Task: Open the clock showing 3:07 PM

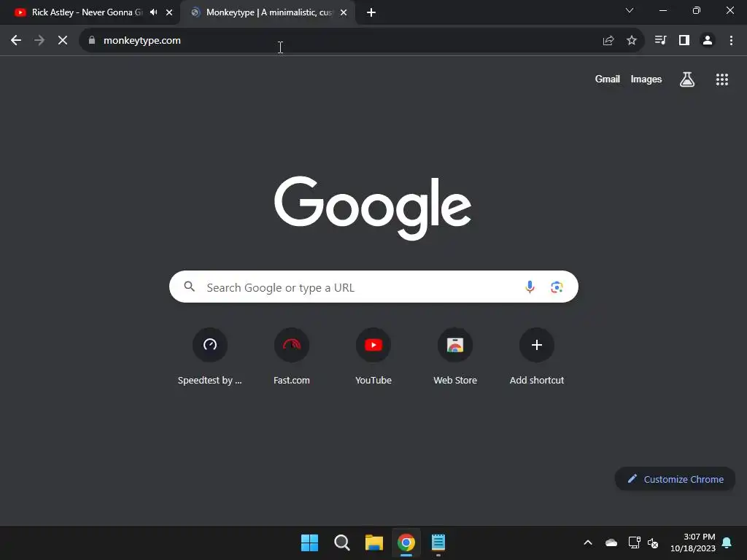Action: click(x=693, y=542)
